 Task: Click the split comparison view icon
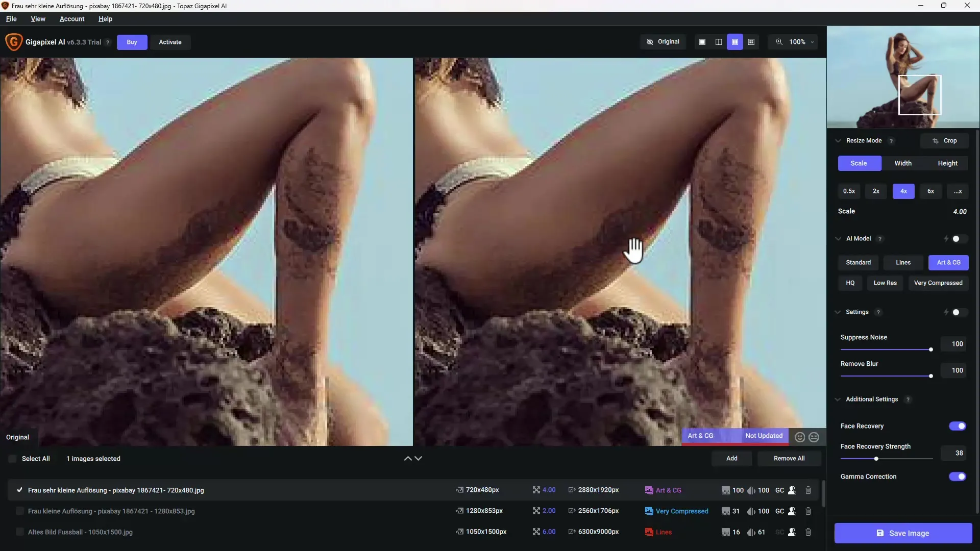point(718,42)
